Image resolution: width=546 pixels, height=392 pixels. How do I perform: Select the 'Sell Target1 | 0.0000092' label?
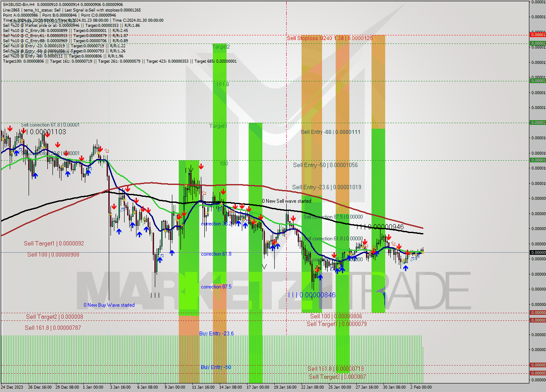coord(54,244)
